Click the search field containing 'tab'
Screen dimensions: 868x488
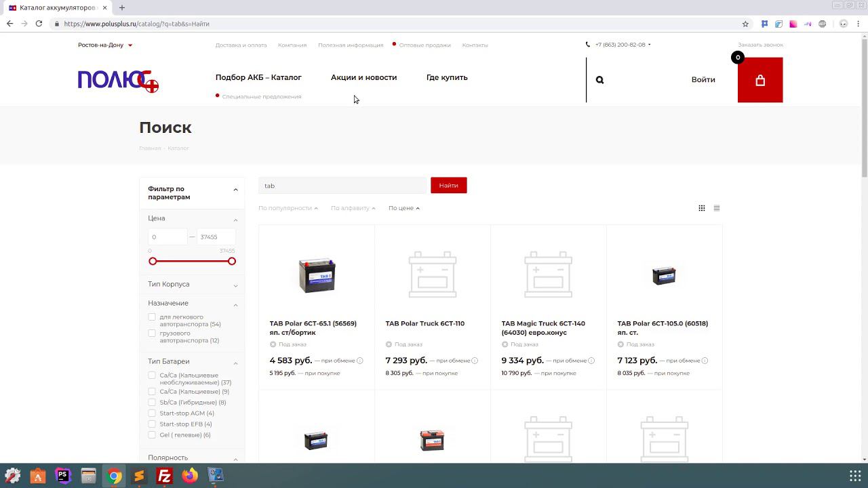pos(342,186)
